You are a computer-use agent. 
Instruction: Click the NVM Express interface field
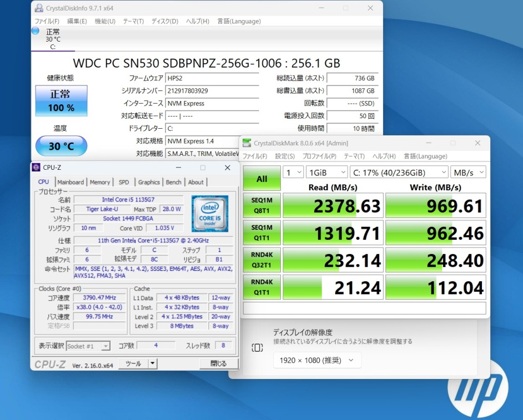tap(212, 103)
